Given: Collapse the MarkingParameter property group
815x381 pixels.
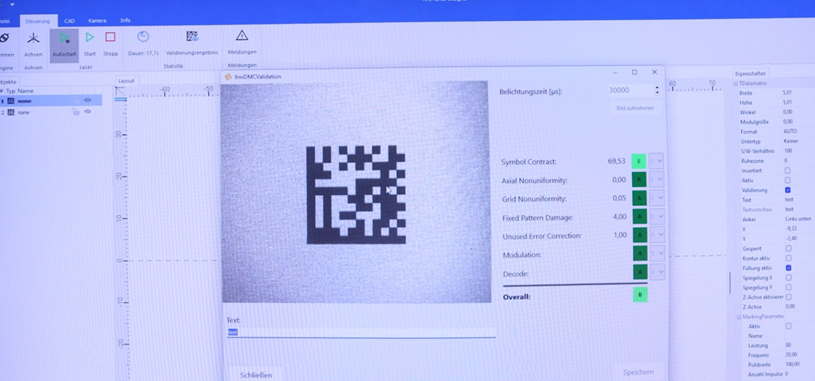Looking at the screenshot, I should [739, 317].
